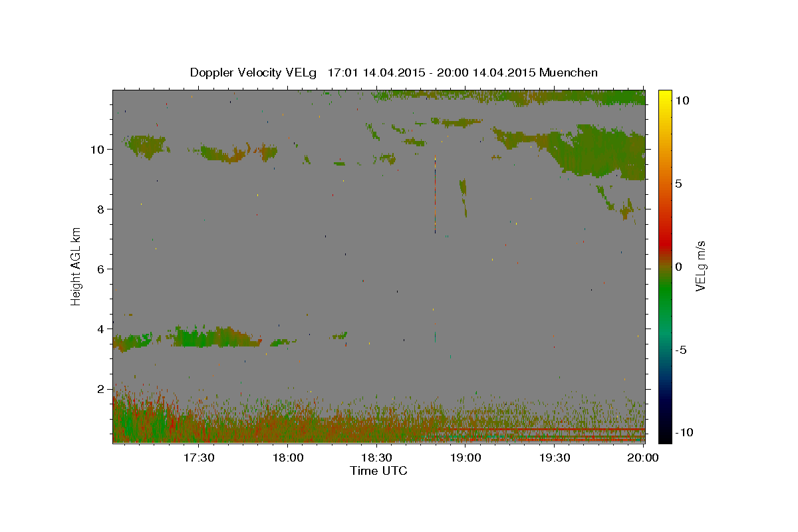Click the 'VELg m/s' colorbar title
This screenshot has height=532, width=798.
(701, 267)
